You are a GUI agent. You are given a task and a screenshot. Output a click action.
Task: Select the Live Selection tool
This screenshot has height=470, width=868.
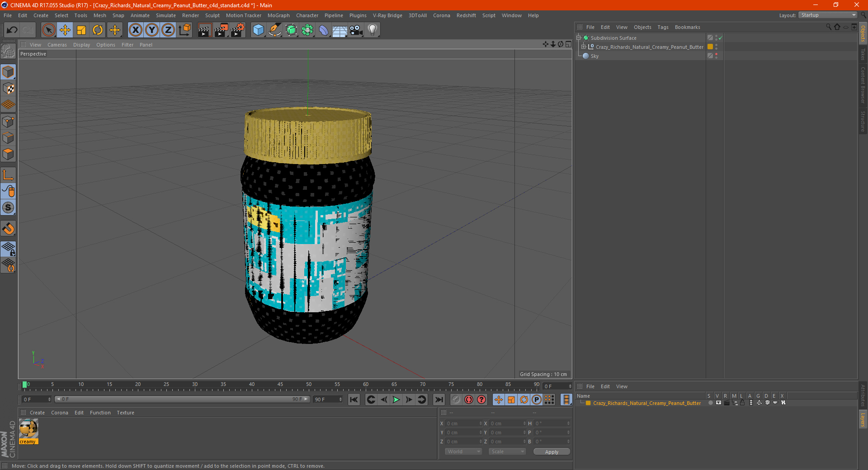(x=48, y=30)
